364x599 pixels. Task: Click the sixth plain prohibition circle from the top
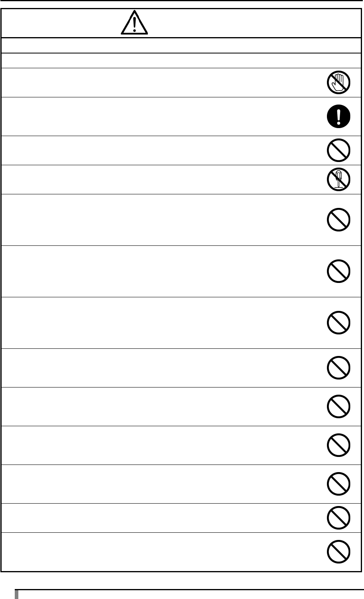(x=338, y=407)
